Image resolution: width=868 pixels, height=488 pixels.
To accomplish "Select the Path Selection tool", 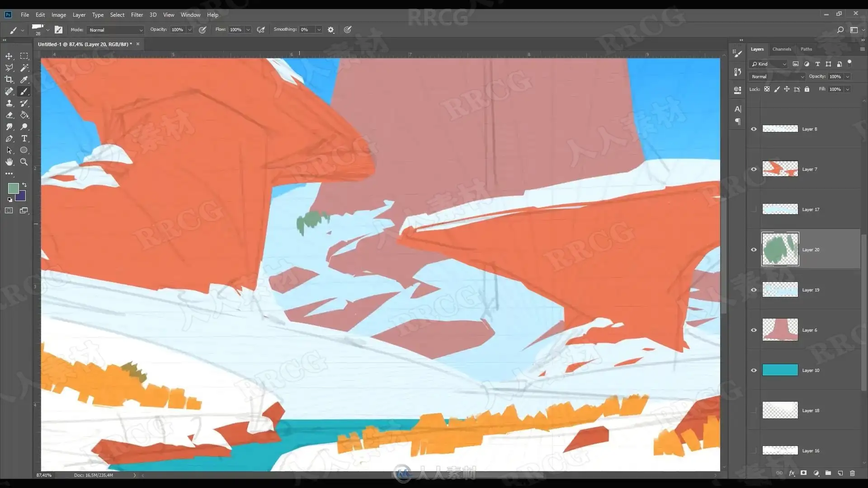I will (9, 150).
